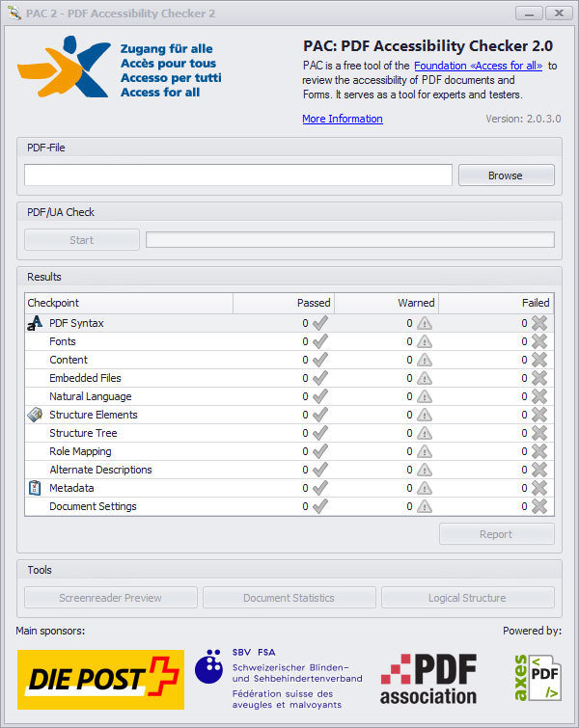Select the Natural Language row label
579x728 pixels.
[x=91, y=396]
